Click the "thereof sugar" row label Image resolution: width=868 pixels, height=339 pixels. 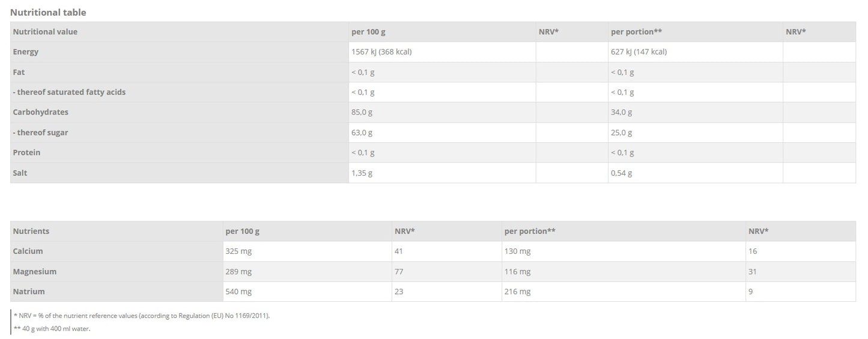[x=41, y=133]
